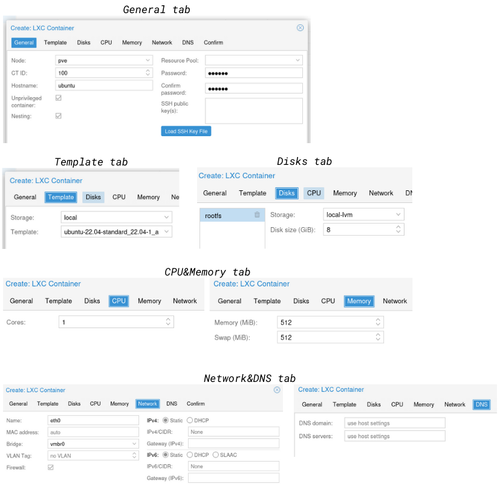Select the highlighted Memory tab in the Swap dialog

(x=359, y=301)
